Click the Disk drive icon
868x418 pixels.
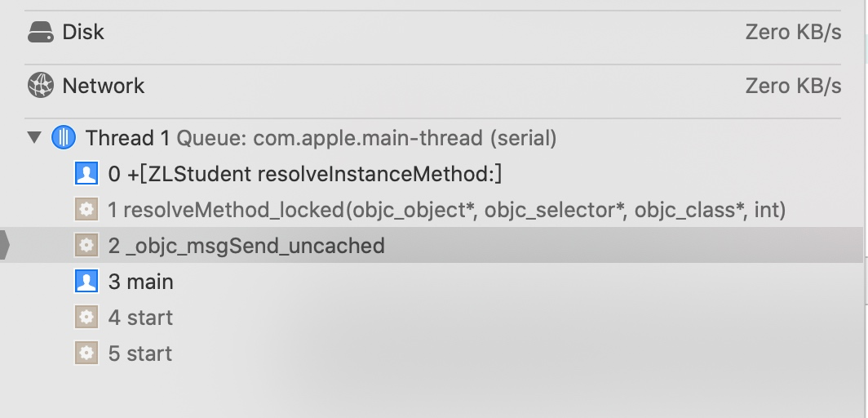click(41, 32)
